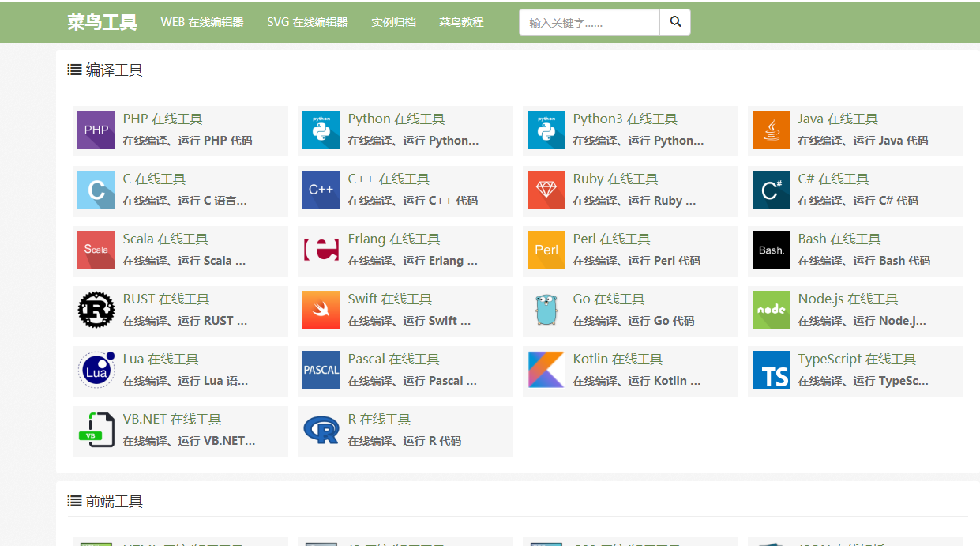Open Python3 在线工具 title link

[x=625, y=119]
